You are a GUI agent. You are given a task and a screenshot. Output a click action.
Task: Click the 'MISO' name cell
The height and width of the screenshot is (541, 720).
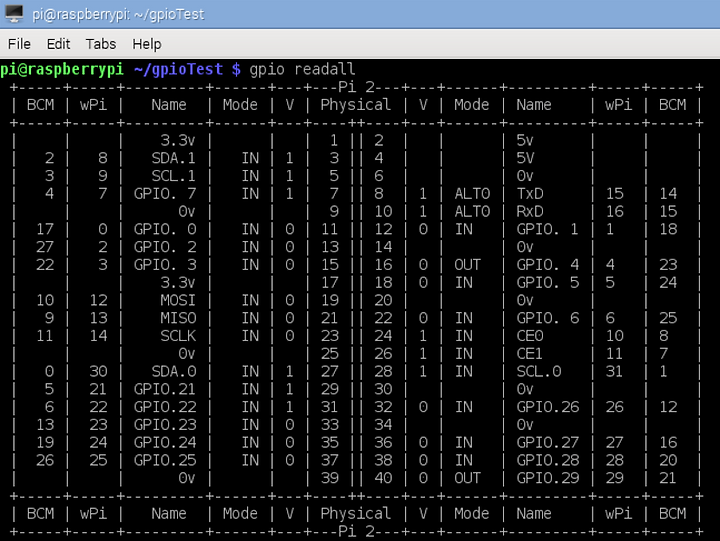(178, 318)
